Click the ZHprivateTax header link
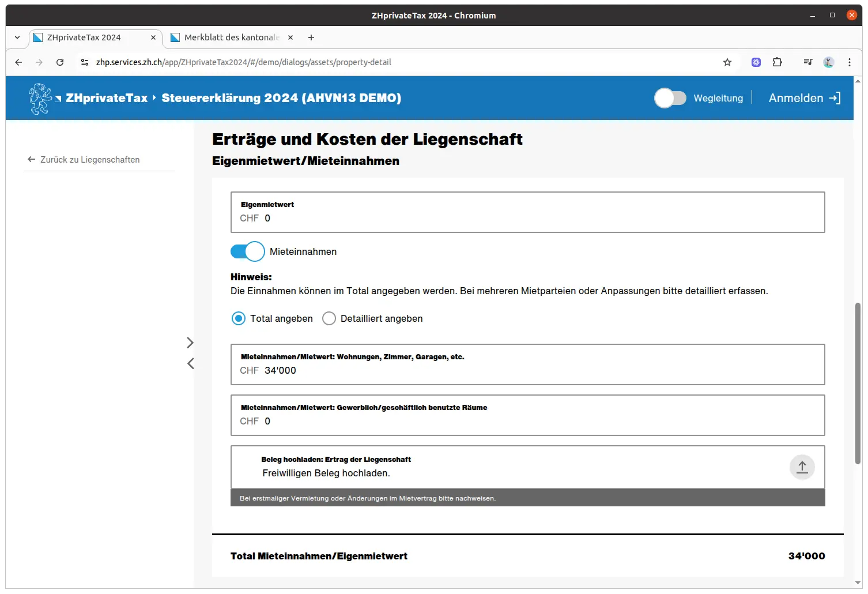 (107, 98)
